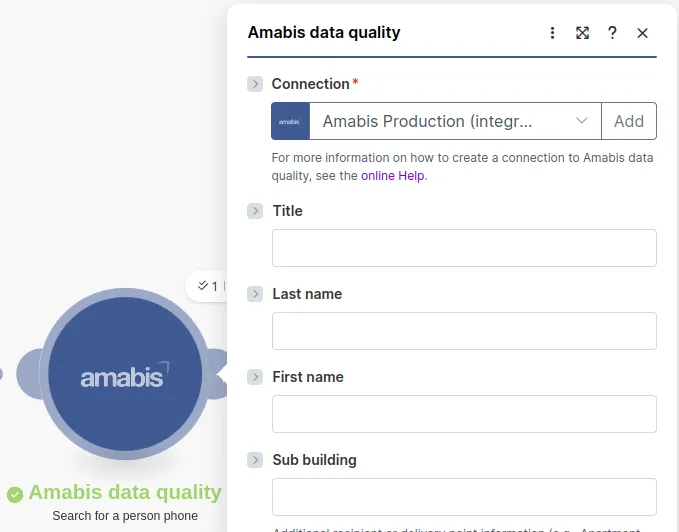Expand the First name field arrow

[x=255, y=377]
